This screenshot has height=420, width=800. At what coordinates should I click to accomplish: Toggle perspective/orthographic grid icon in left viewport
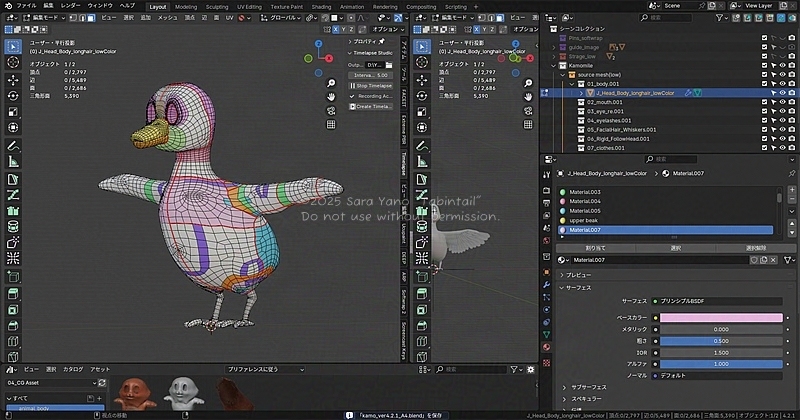pyautogui.click(x=331, y=125)
